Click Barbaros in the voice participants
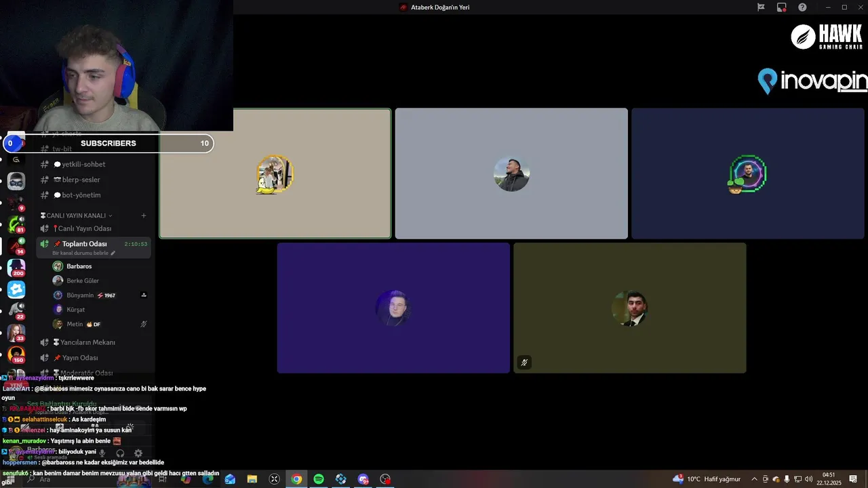Image resolution: width=868 pixels, height=488 pixels. [100, 266]
